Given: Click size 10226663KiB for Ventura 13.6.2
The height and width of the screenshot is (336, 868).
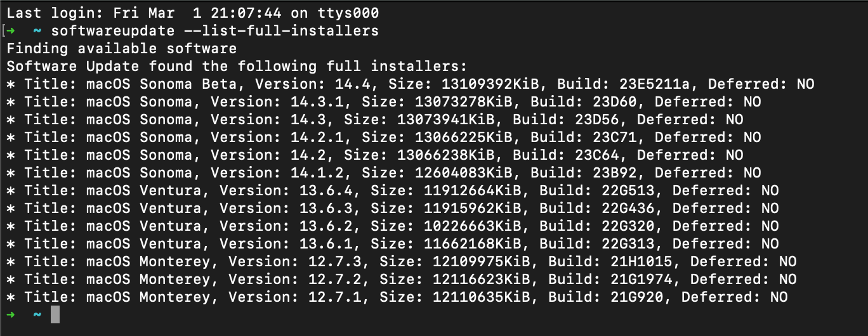Looking at the screenshot, I should (473, 226).
